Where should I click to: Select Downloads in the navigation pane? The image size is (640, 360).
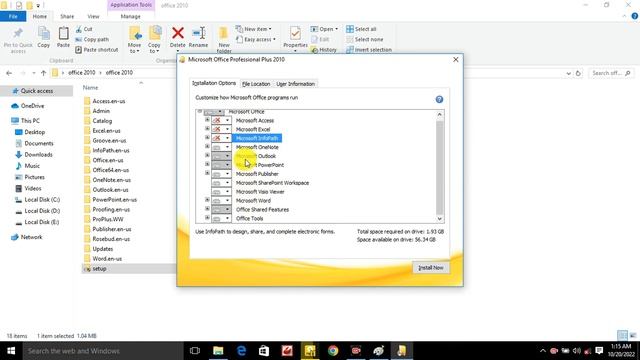tap(38, 155)
